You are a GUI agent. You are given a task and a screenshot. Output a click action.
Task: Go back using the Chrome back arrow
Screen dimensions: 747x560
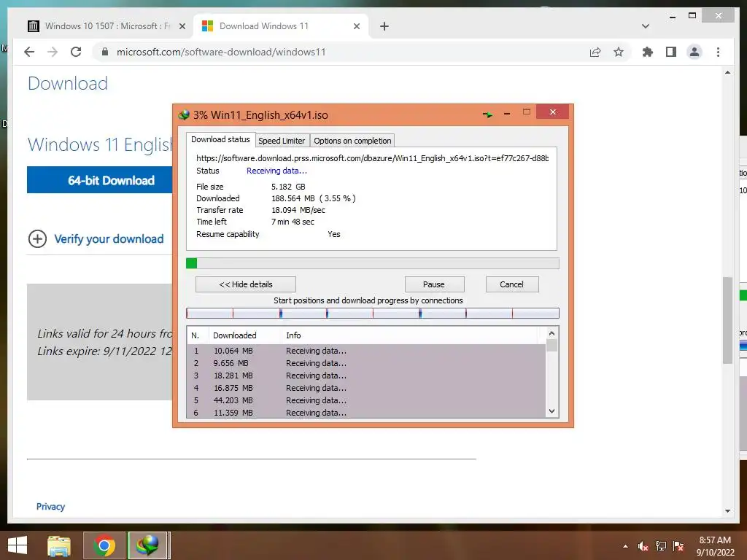tap(29, 52)
